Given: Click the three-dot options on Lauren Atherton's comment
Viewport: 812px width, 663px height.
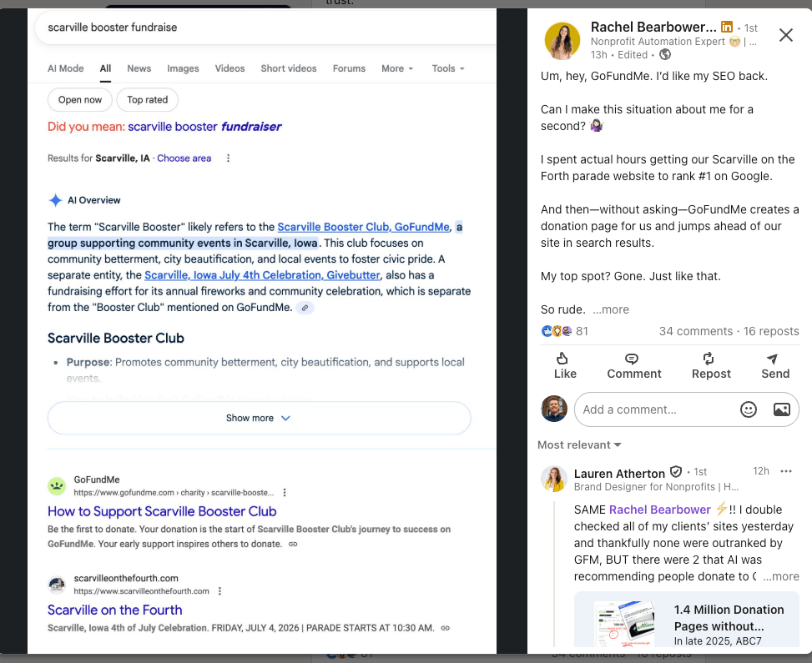Looking at the screenshot, I should point(786,471).
